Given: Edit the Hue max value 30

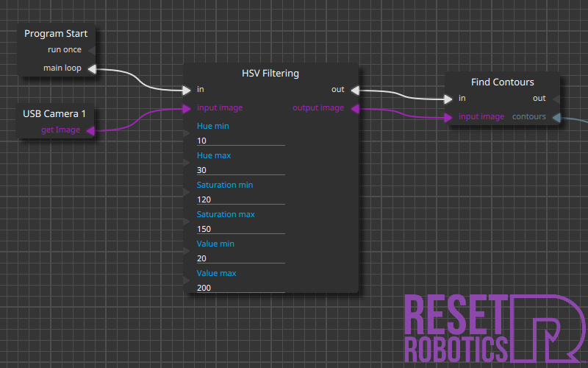Looking at the screenshot, I should click(241, 170).
